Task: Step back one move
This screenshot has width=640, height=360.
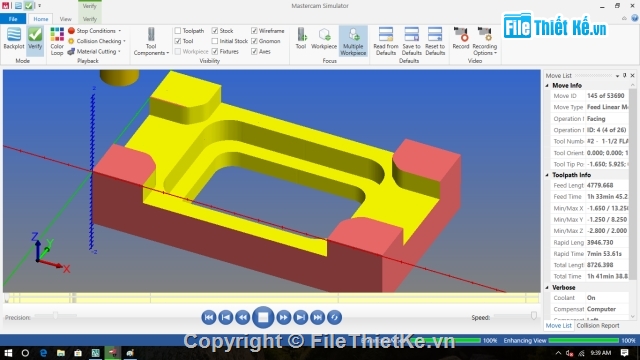Action: click(x=243, y=317)
